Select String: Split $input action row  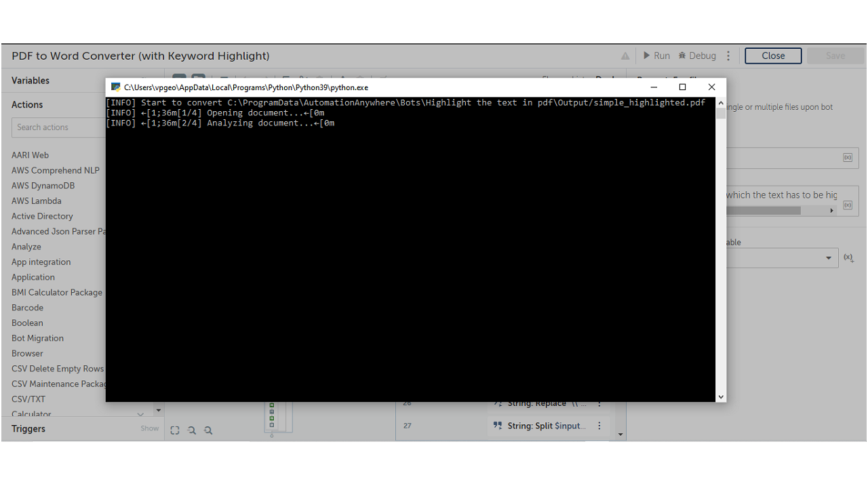pos(548,426)
